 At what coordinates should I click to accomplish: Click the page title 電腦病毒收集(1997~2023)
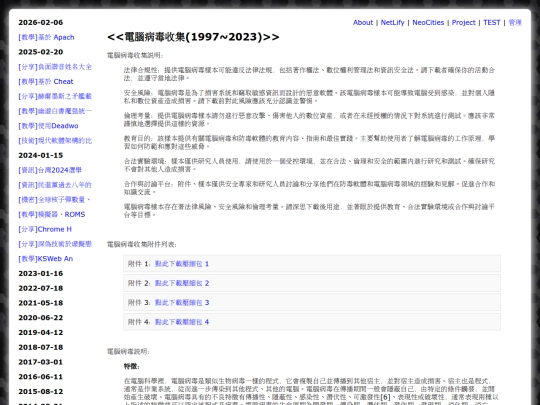(x=193, y=37)
